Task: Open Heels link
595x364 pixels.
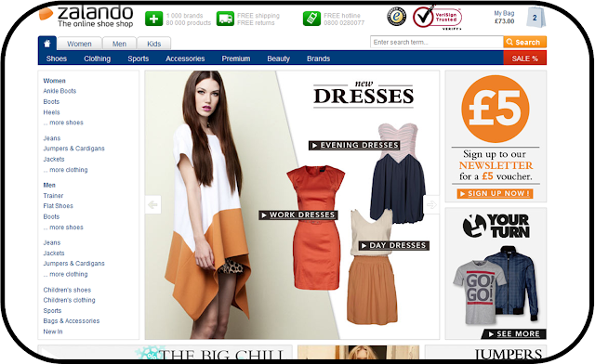Action: click(52, 112)
